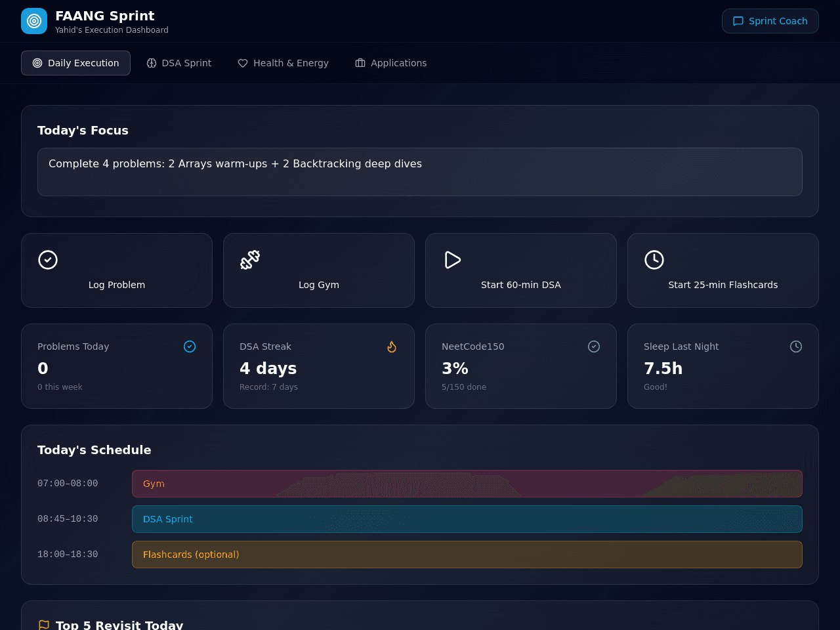Click the 07:00–08:00 time label
This screenshot has width=840, height=630.
(68, 484)
